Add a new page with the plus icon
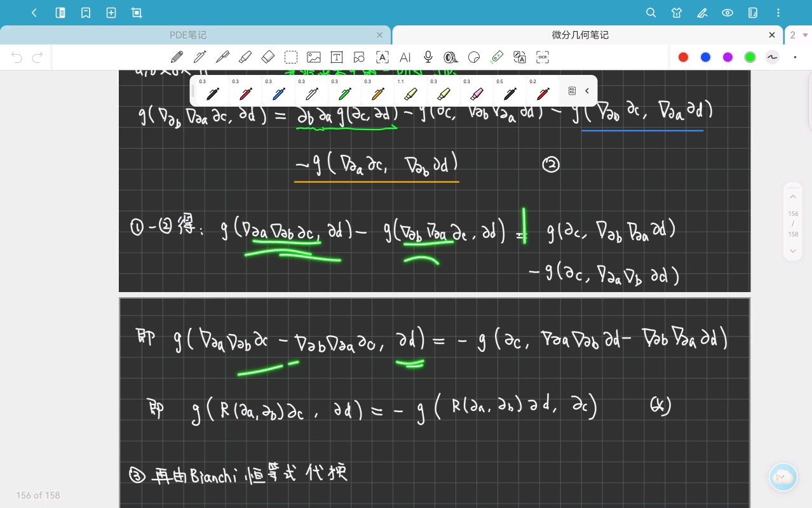 (111, 13)
